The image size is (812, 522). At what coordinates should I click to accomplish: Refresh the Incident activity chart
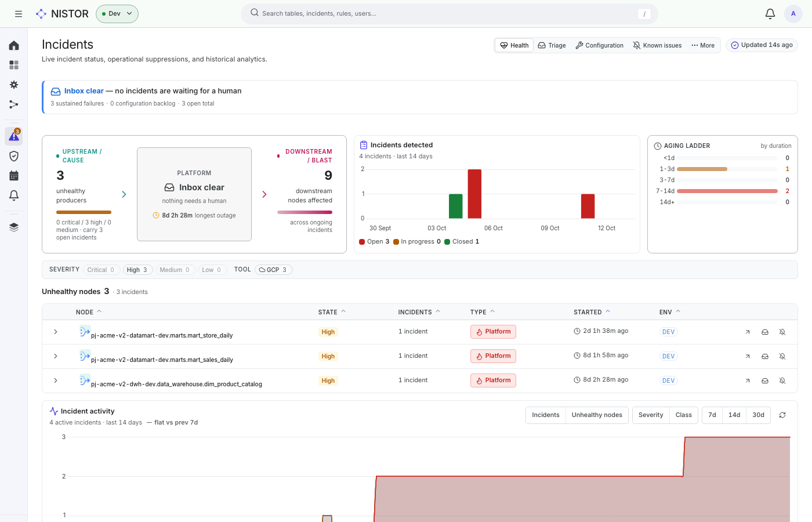click(x=782, y=415)
